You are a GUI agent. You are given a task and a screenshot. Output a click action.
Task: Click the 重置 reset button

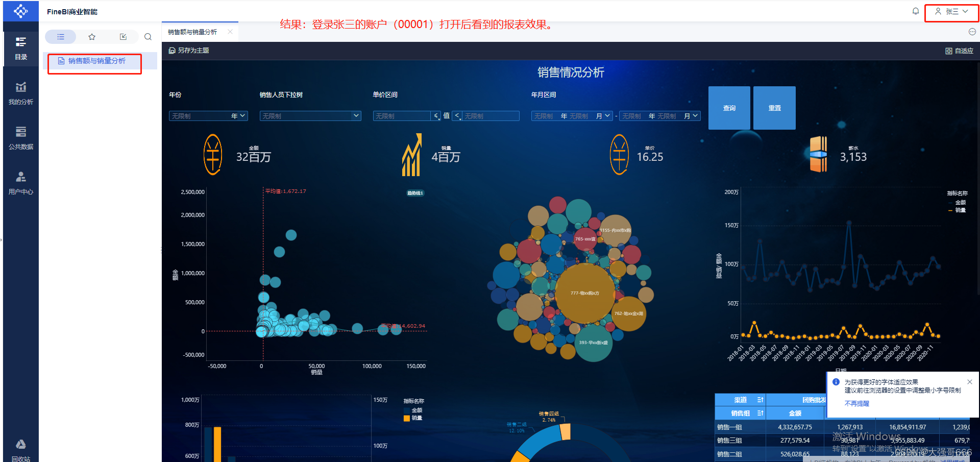pyautogui.click(x=774, y=108)
